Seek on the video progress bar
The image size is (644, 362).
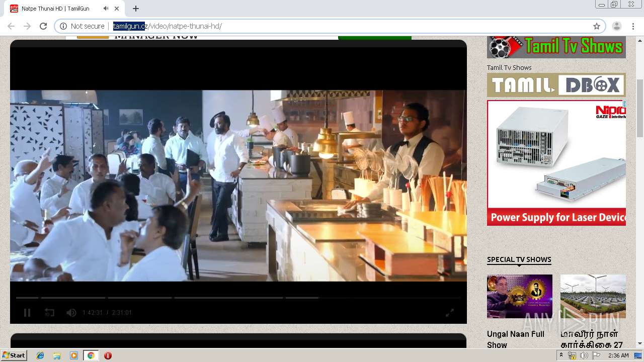point(238,298)
